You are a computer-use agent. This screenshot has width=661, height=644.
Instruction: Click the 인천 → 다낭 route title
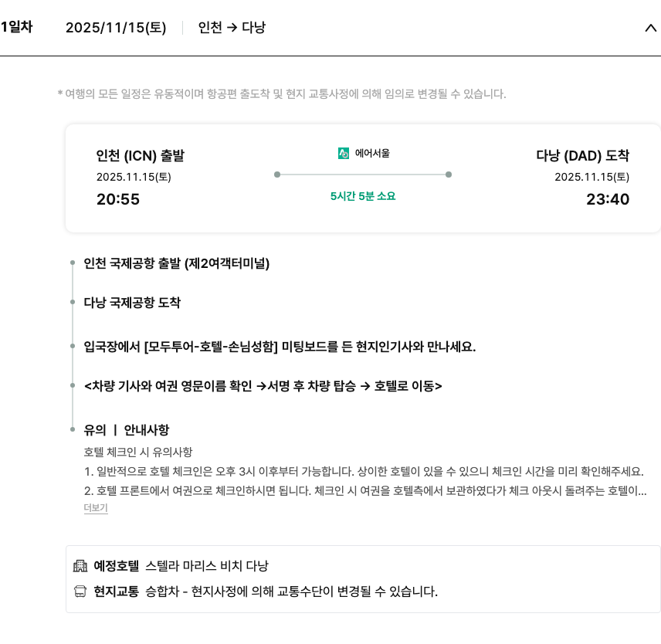[232, 28]
